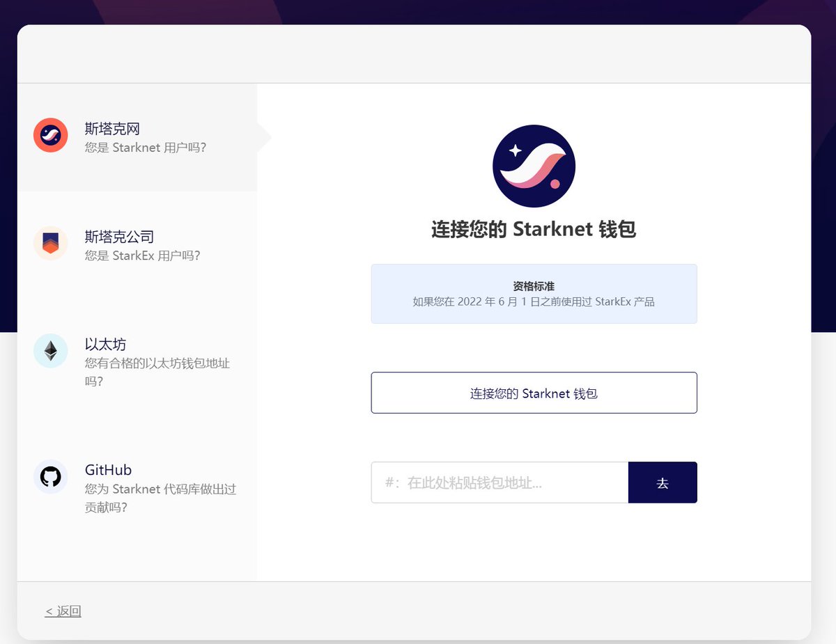Viewport: 836px width, 644px height.
Task: Click the Ethereum diamond icon beside 以太坊
Action: coord(50,350)
